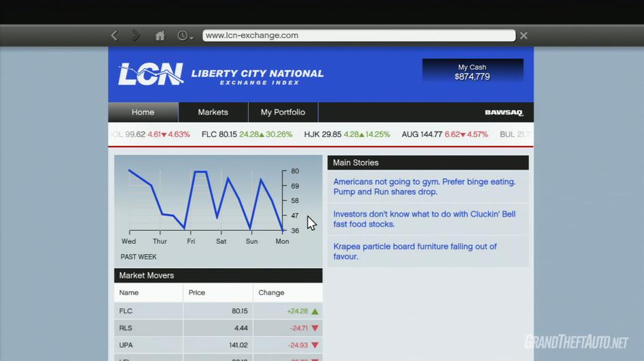This screenshot has width=644, height=361.
Task: Open the browsing history clock dropdown
Action: (x=185, y=35)
